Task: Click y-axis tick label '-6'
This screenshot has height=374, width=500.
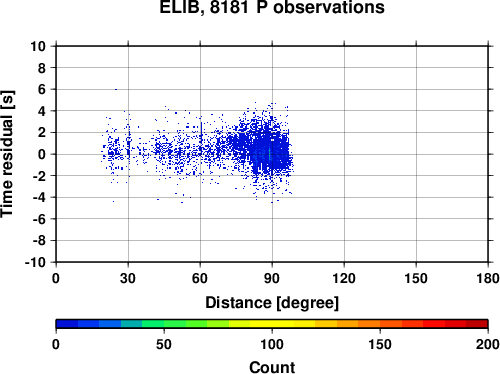Action: [x=39, y=219]
